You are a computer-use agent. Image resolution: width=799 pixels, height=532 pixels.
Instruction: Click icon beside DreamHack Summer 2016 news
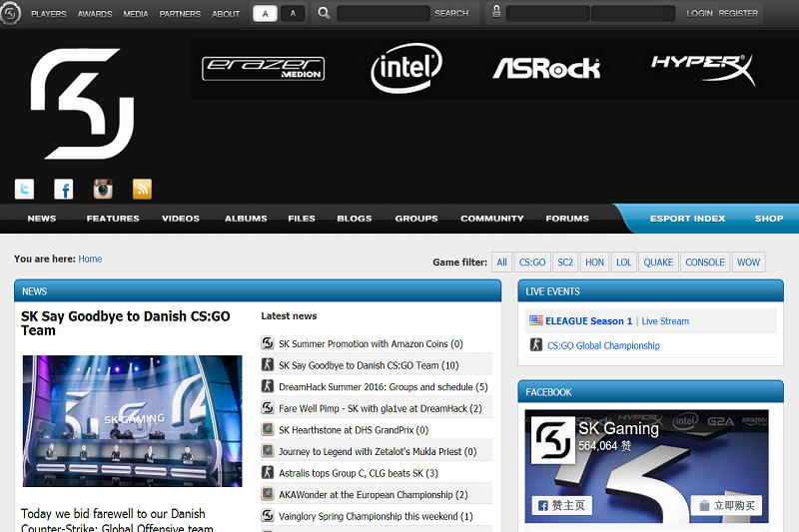click(x=268, y=386)
